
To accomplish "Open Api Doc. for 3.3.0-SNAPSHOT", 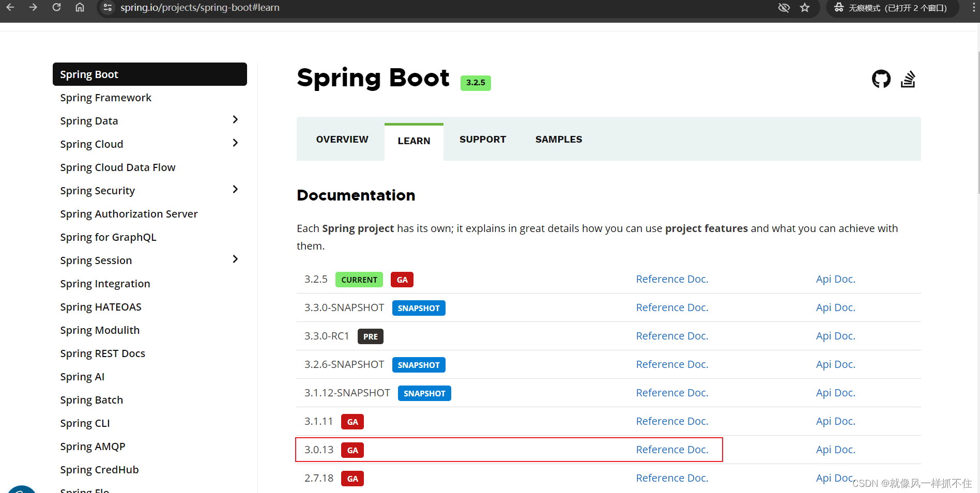I will 835,307.
